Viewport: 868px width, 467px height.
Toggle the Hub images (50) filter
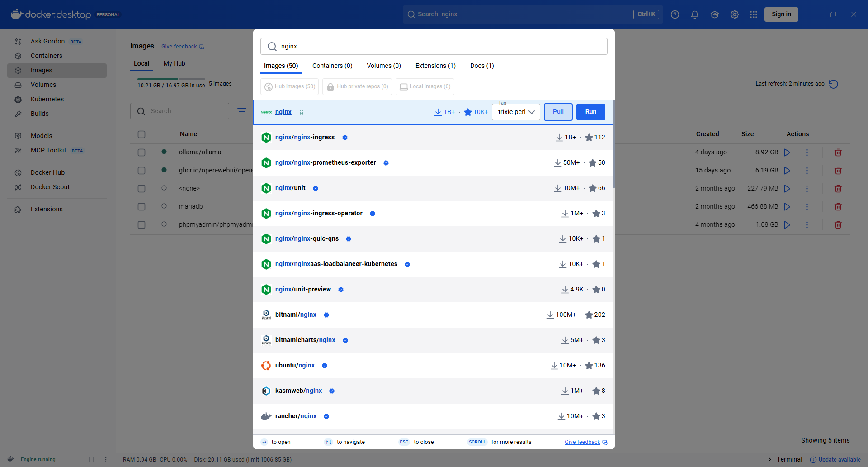coord(290,86)
